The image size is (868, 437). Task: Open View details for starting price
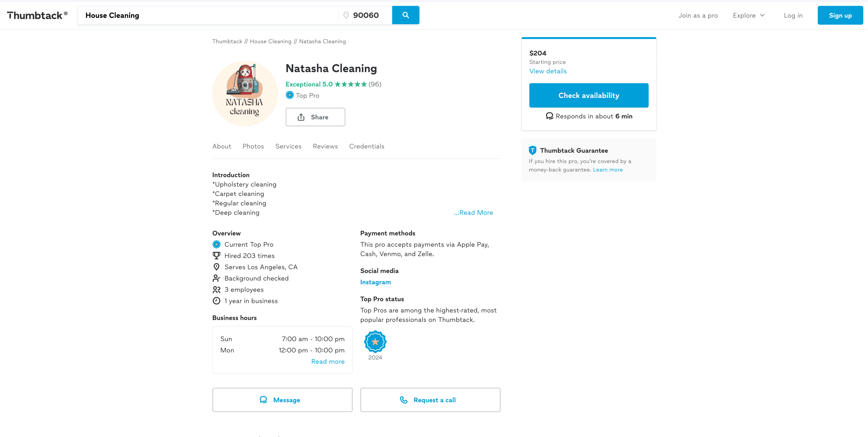(x=548, y=71)
